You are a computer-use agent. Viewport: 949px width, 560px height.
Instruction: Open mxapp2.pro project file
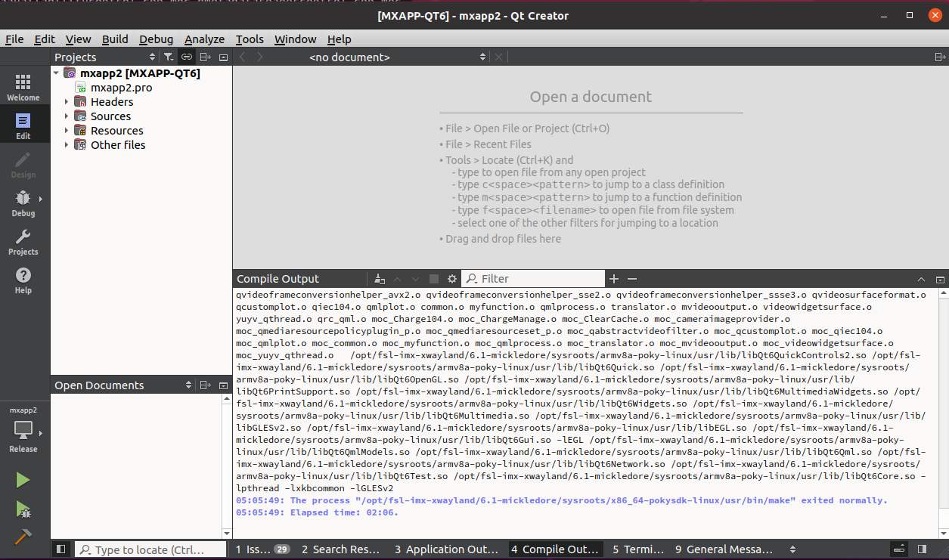[x=121, y=88]
